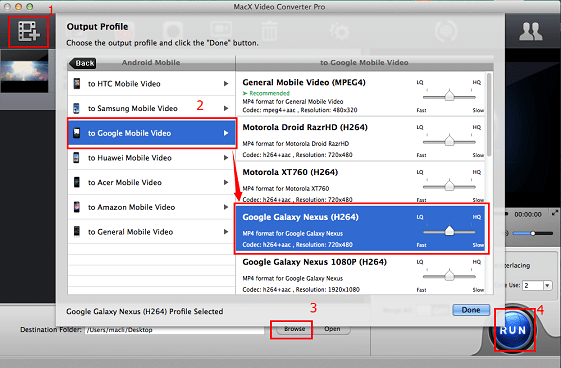Click Browse for destination folder
561x368 pixels.
click(294, 329)
